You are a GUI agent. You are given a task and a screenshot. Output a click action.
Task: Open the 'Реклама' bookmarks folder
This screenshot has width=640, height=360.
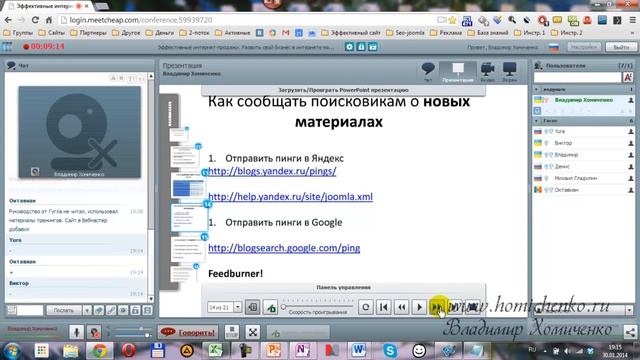[446, 33]
